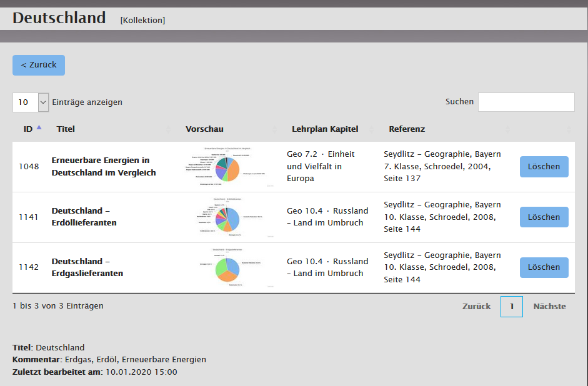Sort the table by Lehrplan Kapitel
This screenshot has width=588, height=386.
(x=325, y=129)
